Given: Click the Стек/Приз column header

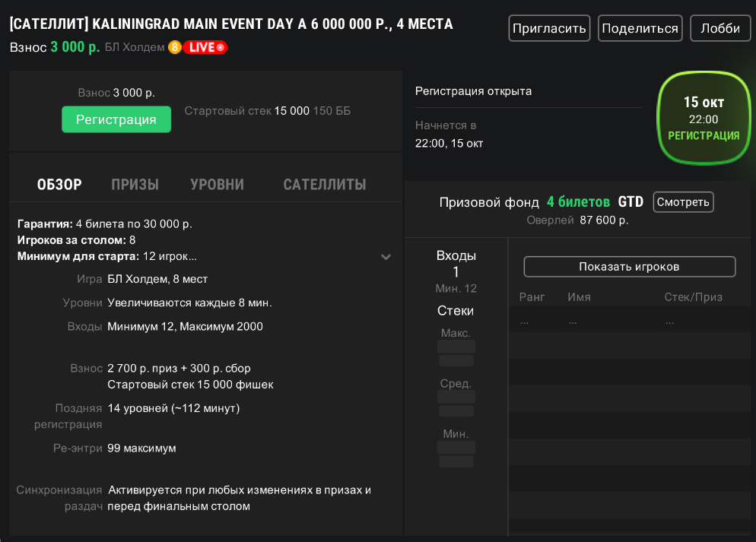Looking at the screenshot, I should (x=693, y=297).
